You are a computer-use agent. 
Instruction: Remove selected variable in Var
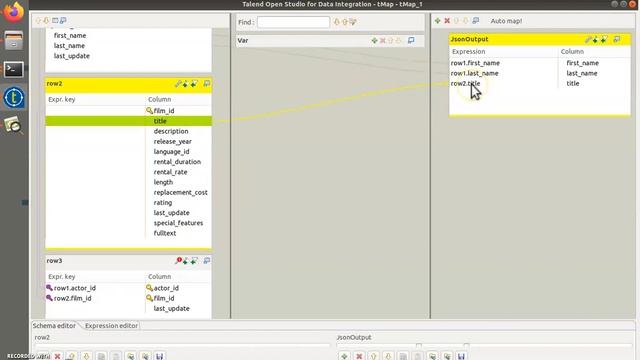tap(382, 40)
